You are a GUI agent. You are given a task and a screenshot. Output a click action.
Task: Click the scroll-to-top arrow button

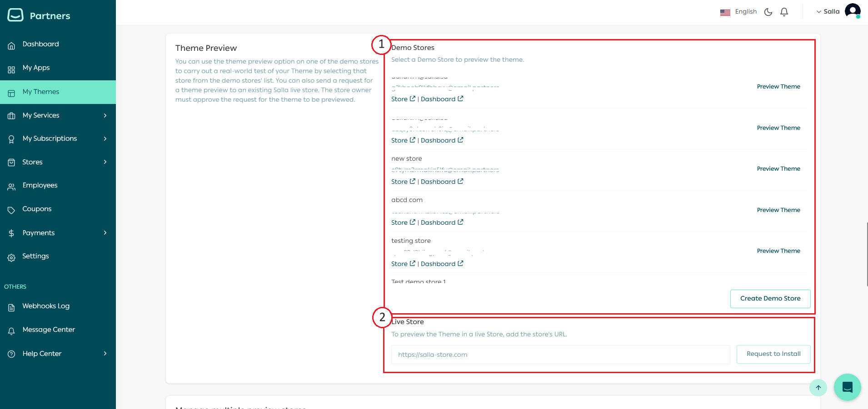point(818,388)
